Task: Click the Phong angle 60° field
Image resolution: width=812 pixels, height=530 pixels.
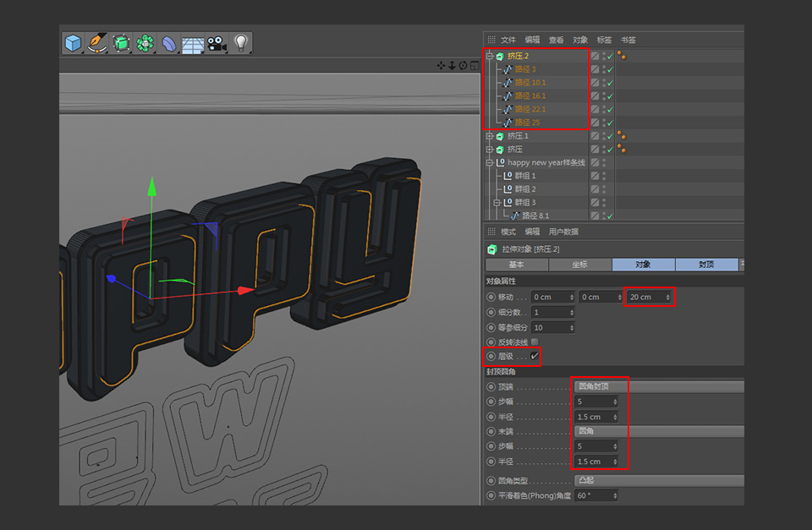Action: (x=596, y=496)
